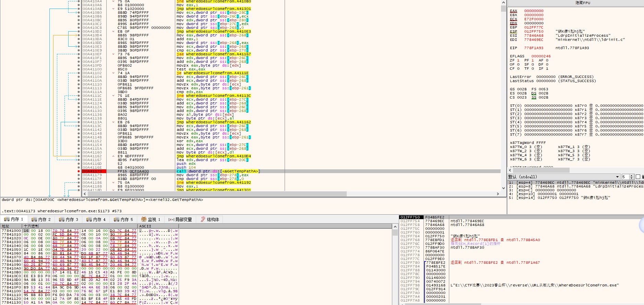Click the breakpoint dot at 00A41173

click(x=79, y=171)
